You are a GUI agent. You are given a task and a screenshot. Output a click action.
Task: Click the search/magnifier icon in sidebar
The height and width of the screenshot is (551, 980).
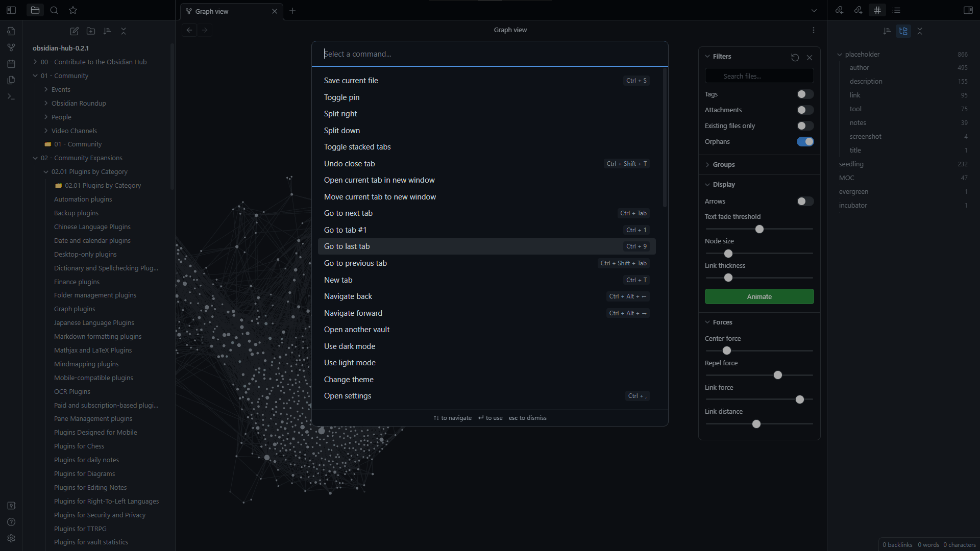pos(54,9)
